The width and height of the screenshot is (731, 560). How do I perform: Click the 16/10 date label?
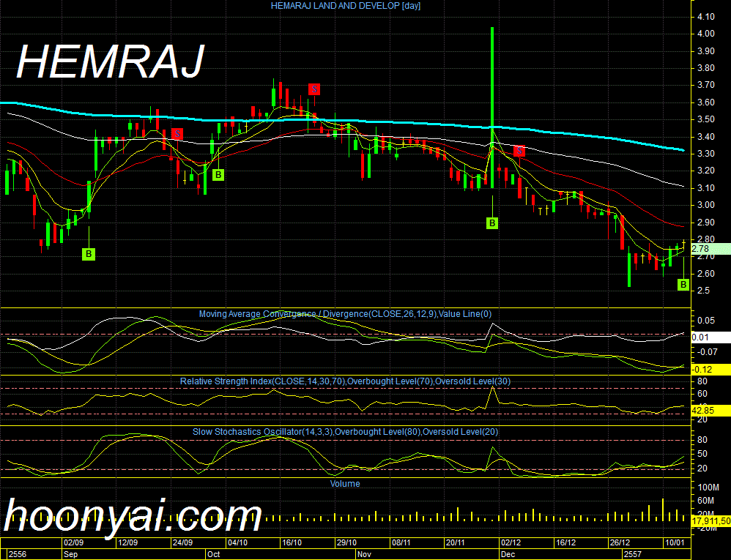(x=292, y=542)
